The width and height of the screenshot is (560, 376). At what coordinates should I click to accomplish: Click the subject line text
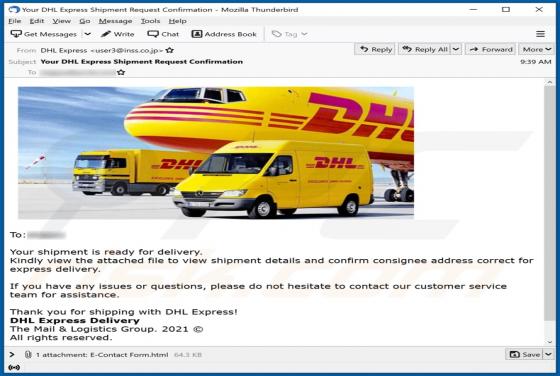click(141, 61)
